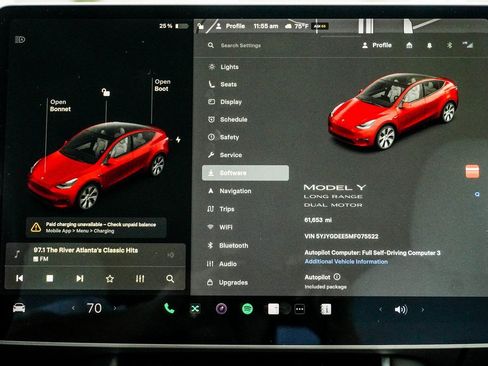Screen dimensions: 488x366
Task: Open the Bluetooth settings menu
Action: 228,245
